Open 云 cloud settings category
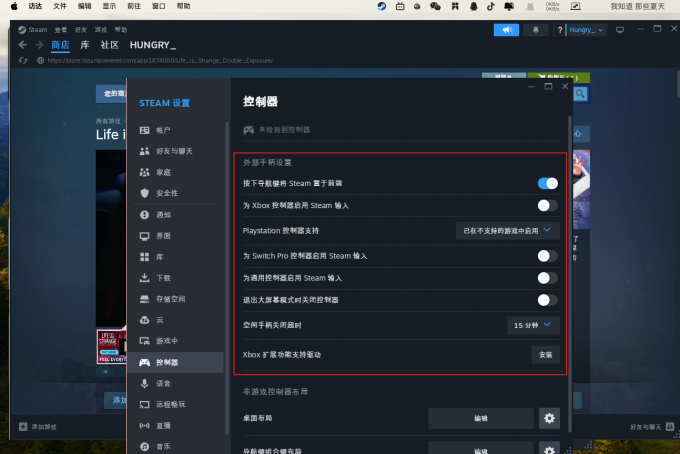The height and width of the screenshot is (454, 680). pyautogui.click(x=176, y=320)
